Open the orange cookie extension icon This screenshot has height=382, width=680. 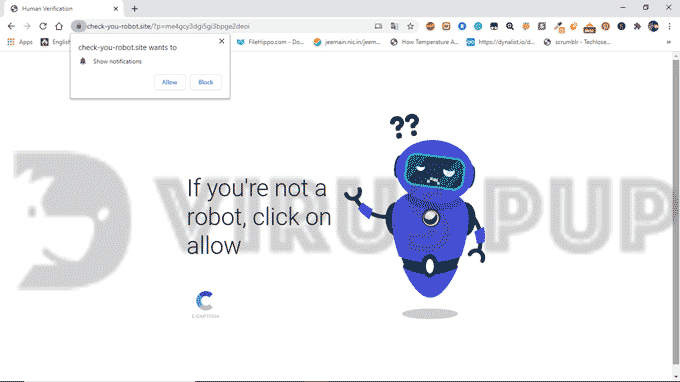(574, 26)
